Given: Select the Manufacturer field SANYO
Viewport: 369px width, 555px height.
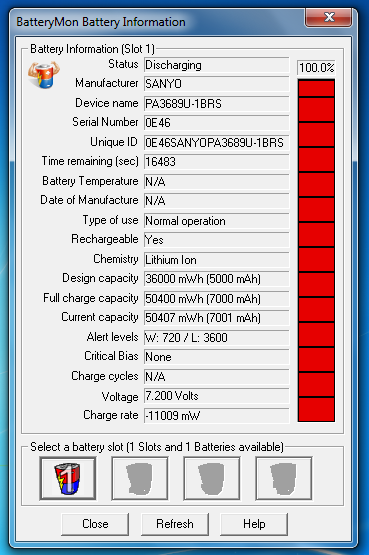Looking at the screenshot, I should click(x=217, y=84).
